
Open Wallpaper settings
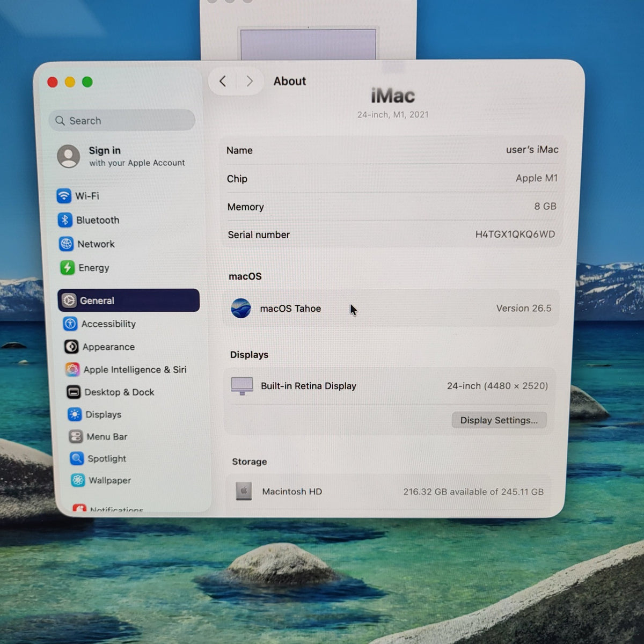[x=101, y=480]
